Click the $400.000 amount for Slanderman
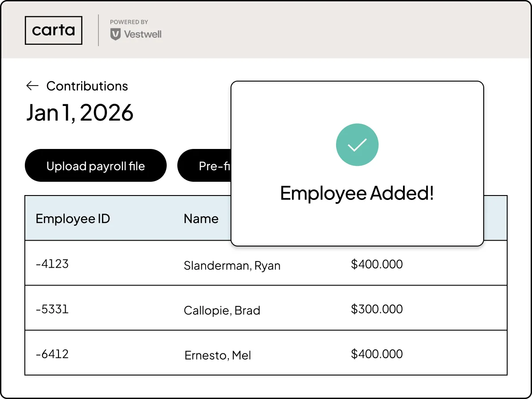This screenshot has height=399, width=532. 377,264
